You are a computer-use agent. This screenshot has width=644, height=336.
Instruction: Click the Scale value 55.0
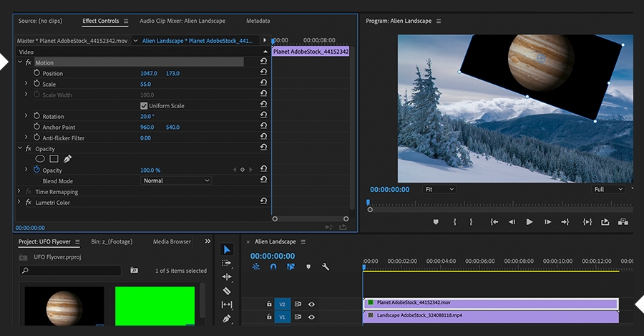145,84
